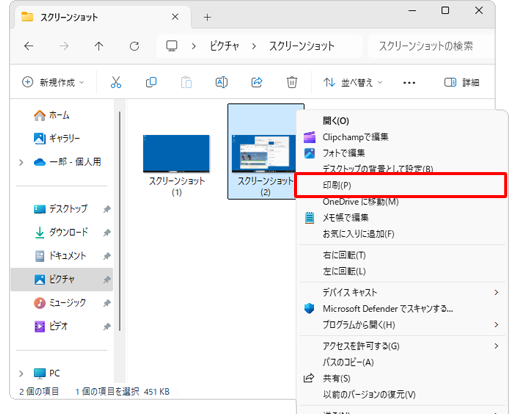Click the Share icon in toolbar
520x414 pixels.
pos(257,82)
